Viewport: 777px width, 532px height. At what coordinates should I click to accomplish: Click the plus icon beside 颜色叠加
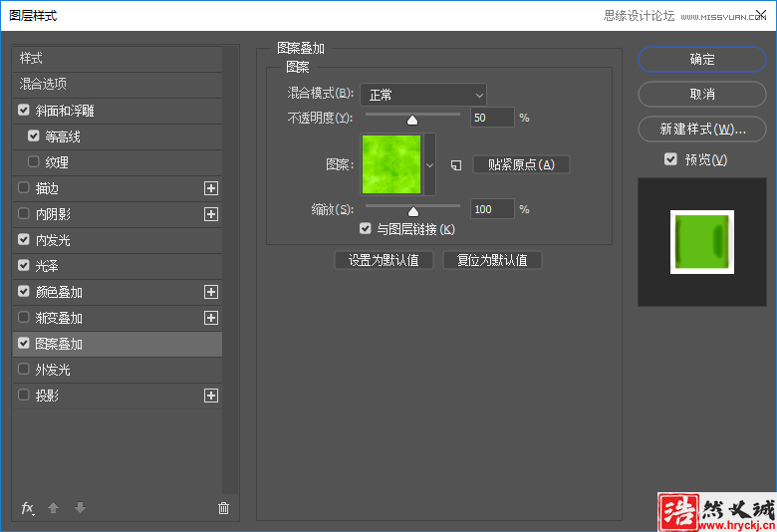pyautogui.click(x=211, y=292)
